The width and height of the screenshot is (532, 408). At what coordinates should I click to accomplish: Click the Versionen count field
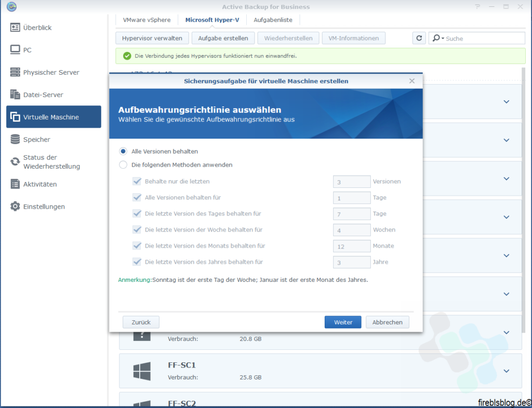(x=352, y=182)
